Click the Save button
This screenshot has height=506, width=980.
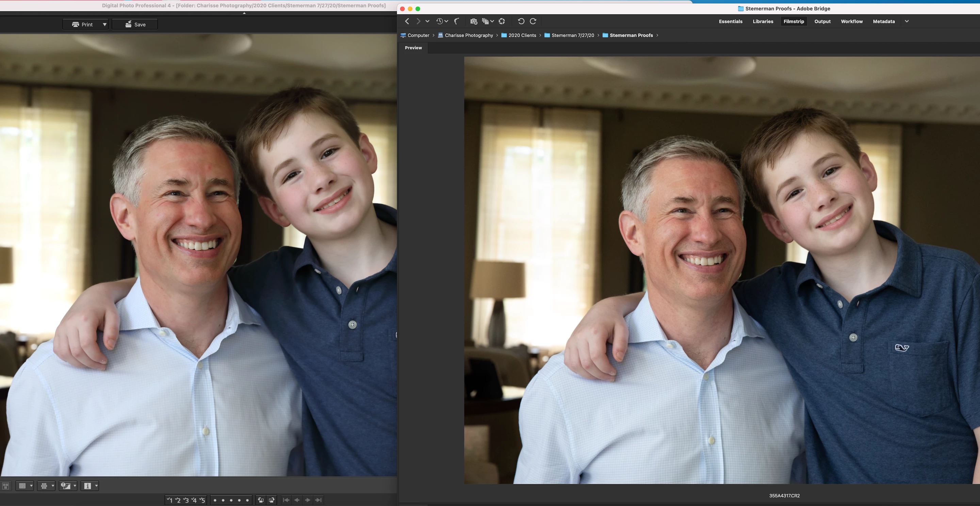pyautogui.click(x=135, y=25)
